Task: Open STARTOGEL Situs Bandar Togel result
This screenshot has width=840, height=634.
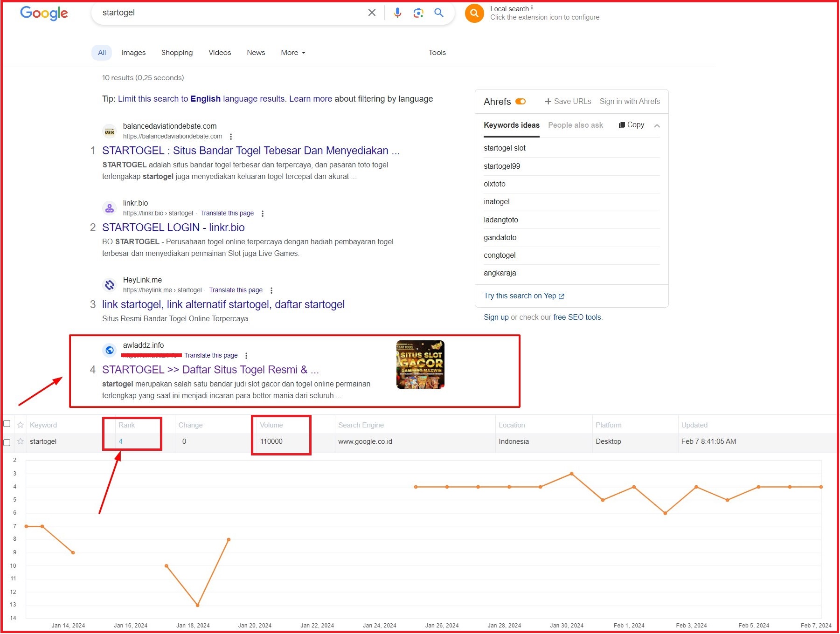Action: [x=251, y=151]
